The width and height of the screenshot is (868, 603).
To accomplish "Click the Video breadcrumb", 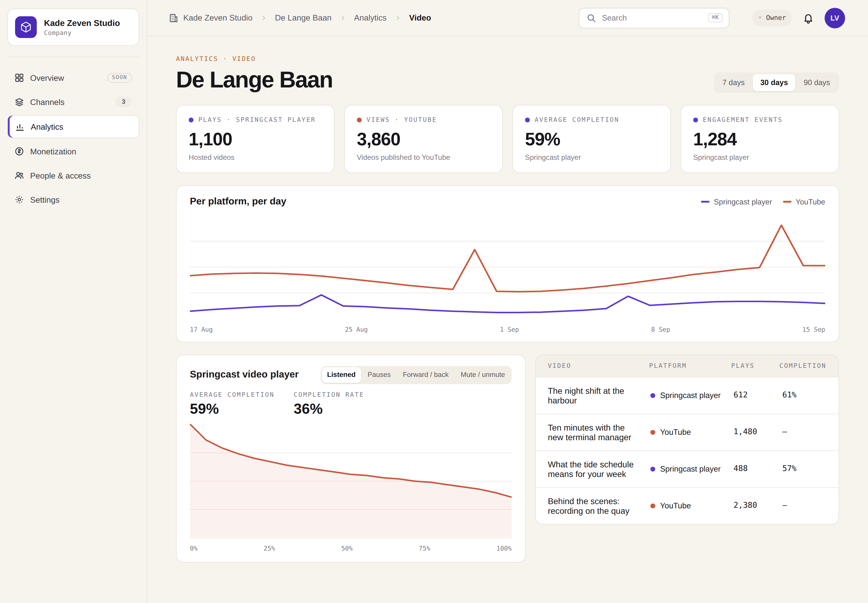I will (420, 18).
